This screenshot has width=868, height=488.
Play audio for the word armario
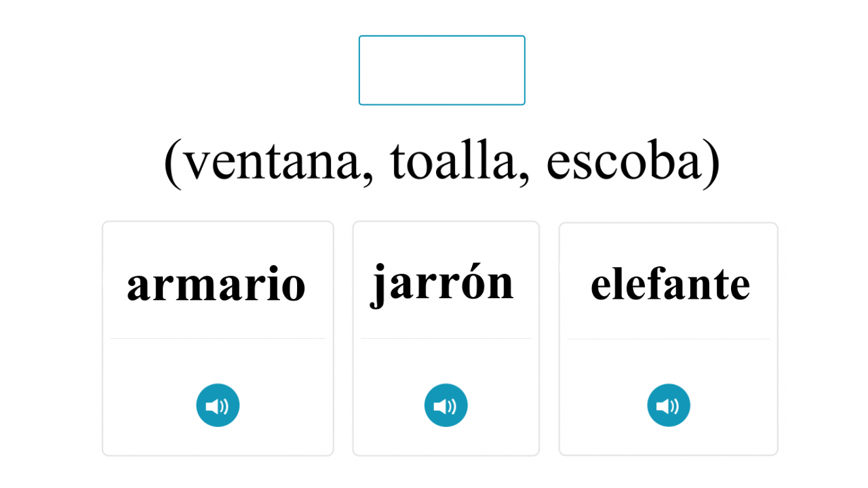[218, 405]
